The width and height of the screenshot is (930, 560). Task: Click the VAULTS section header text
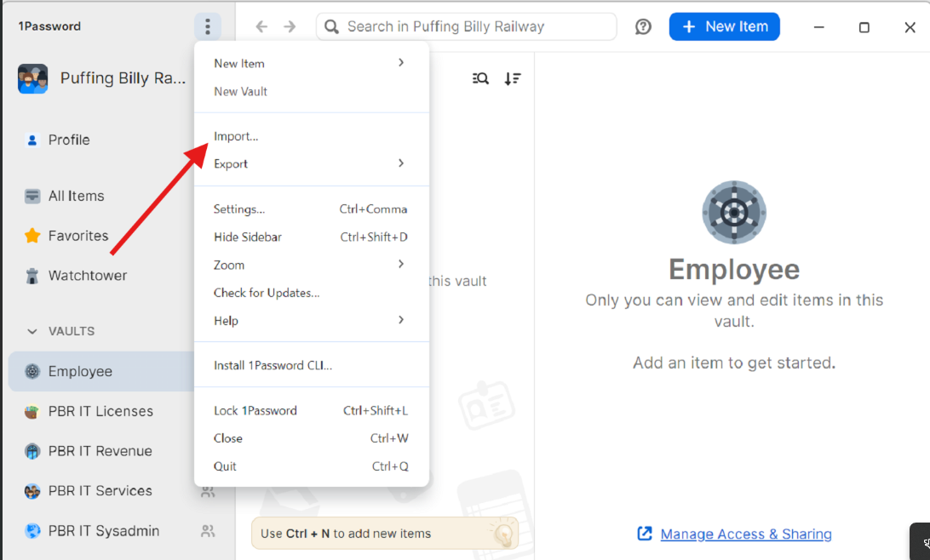click(x=72, y=331)
